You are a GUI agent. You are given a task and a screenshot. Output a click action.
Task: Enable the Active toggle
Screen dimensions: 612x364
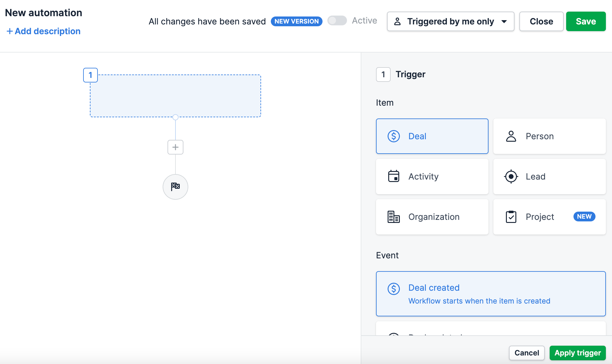coord(337,21)
